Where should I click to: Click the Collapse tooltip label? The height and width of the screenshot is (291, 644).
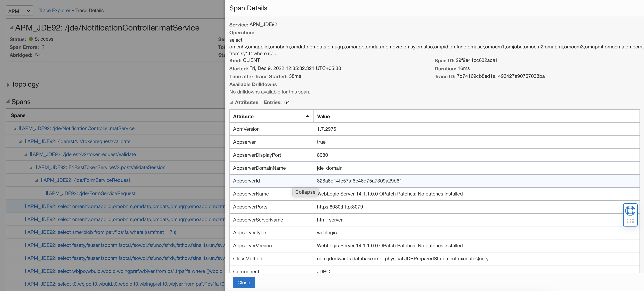coord(305,192)
